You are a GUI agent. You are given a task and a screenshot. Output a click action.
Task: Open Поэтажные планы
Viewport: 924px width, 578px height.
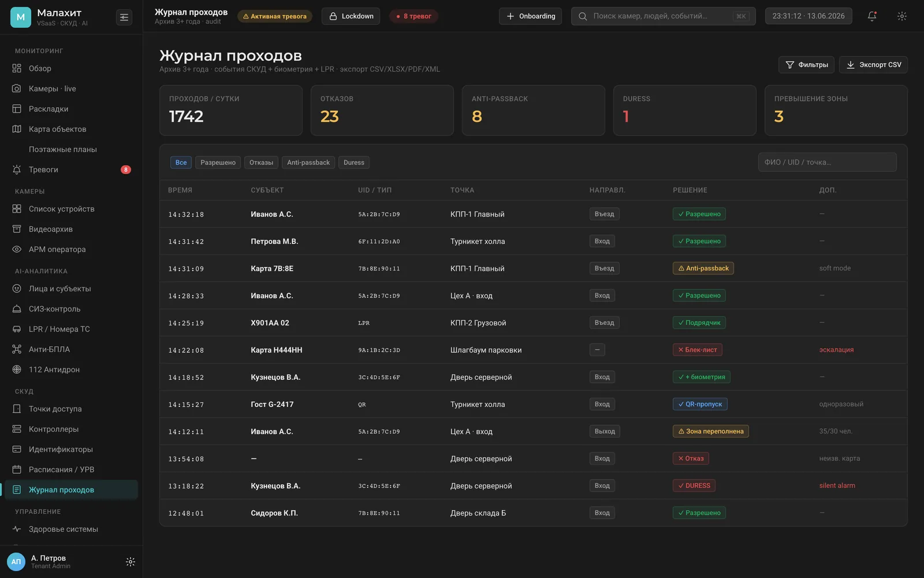[71, 149]
